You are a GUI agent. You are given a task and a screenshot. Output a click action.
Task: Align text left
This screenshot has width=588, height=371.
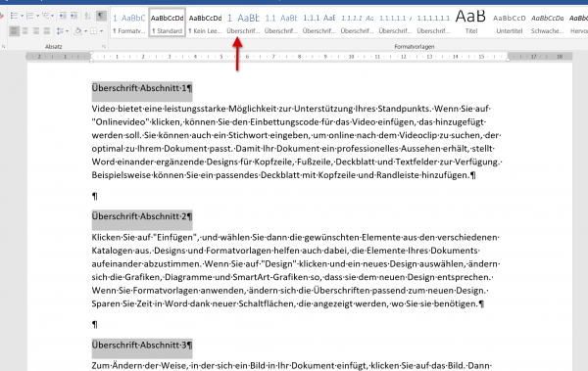point(14,30)
